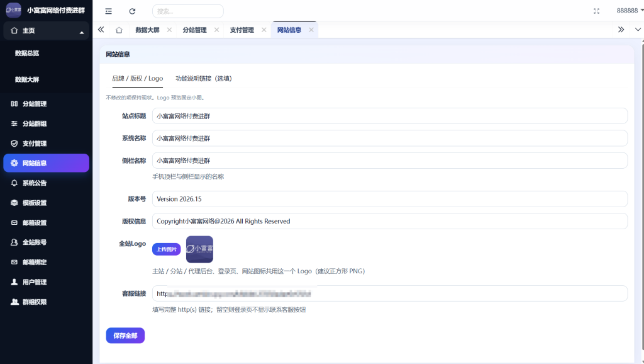The height and width of the screenshot is (364, 644).
Task: Click the 主页 home icon in sidebar
Action: pyautogui.click(x=14, y=30)
